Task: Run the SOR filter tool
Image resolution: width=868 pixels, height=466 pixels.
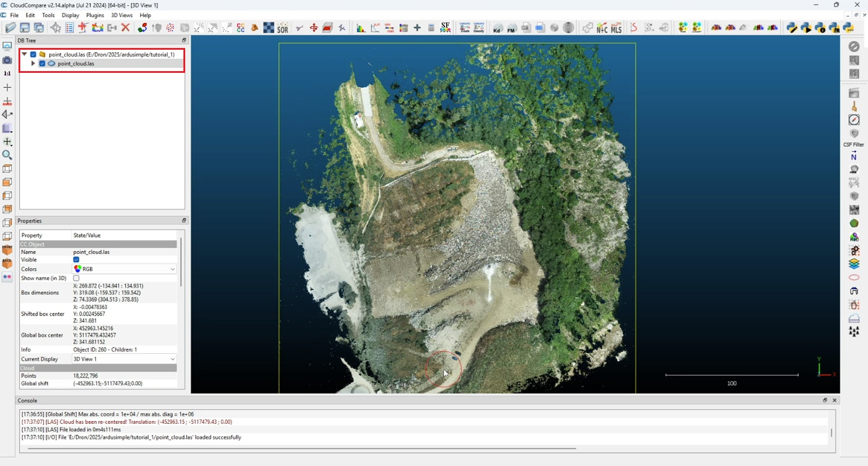Action: [282, 27]
